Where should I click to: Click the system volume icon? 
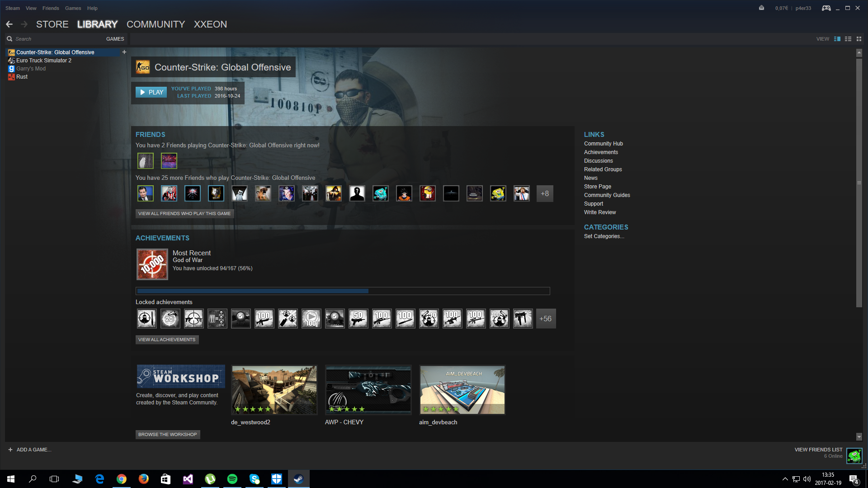tap(807, 479)
